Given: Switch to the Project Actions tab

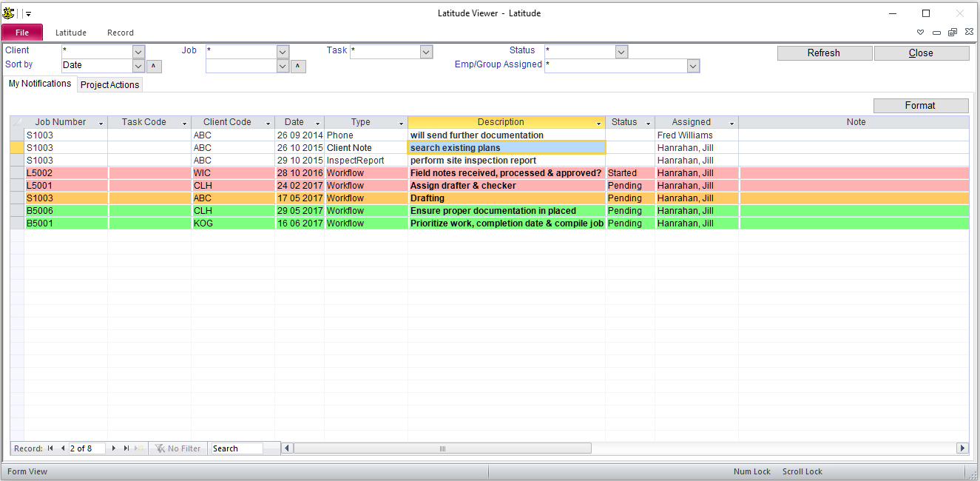Looking at the screenshot, I should click(109, 85).
